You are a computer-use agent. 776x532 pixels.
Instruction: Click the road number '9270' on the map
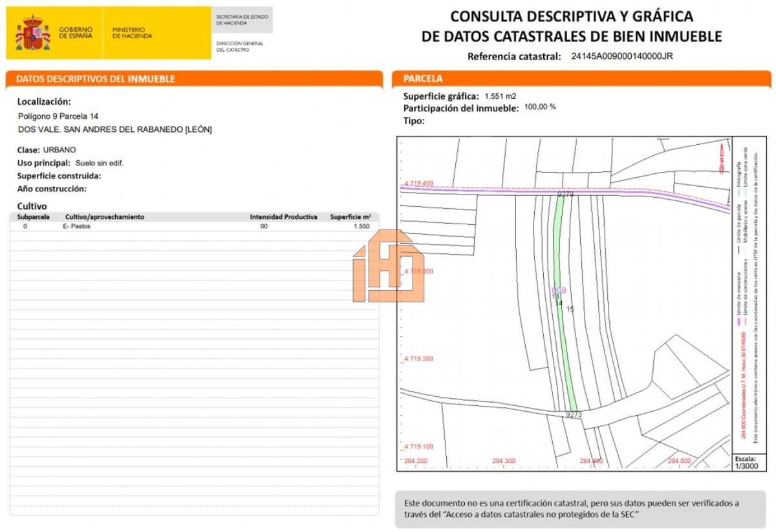click(x=565, y=194)
